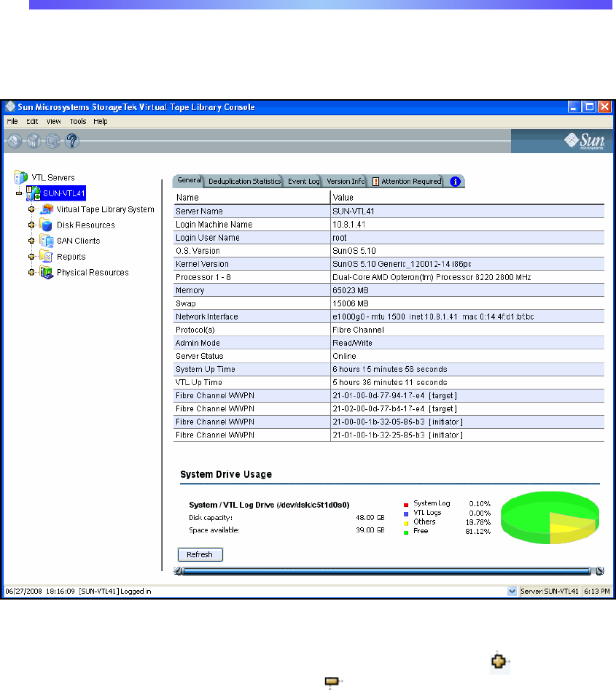This screenshot has width=616, height=690.
Task: Expand the Virtual Tape Library System node
Action: click(31, 209)
